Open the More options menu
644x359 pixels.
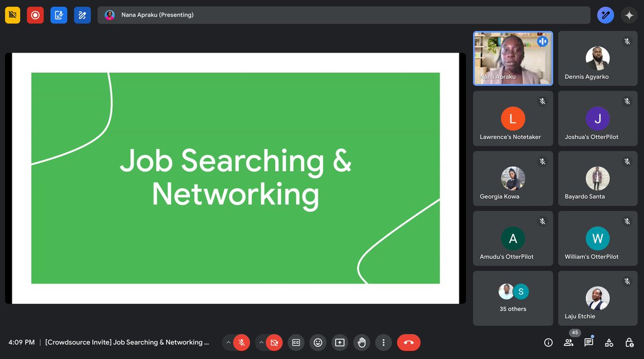point(383,342)
